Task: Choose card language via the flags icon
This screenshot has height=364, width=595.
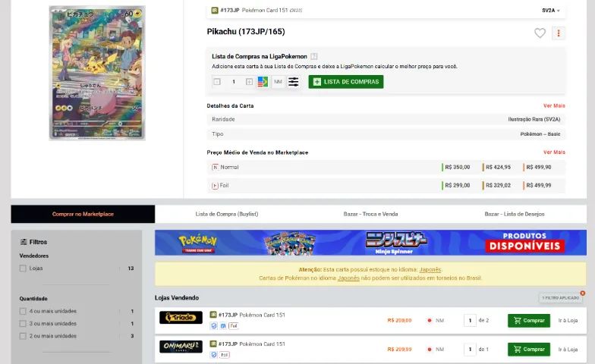Action: pyautogui.click(x=263, y=82)
